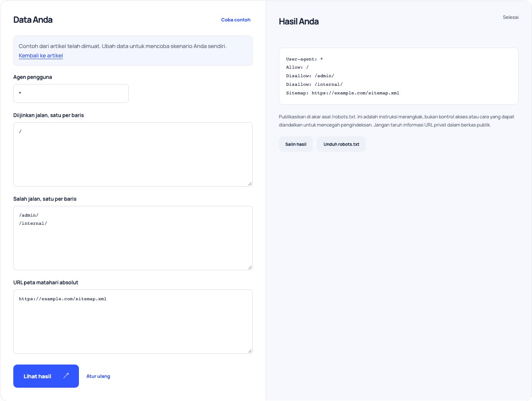Click inside the Diijinkan jalan textarea
The height and width of the screenshot is (401, 532).
point(133,154)
